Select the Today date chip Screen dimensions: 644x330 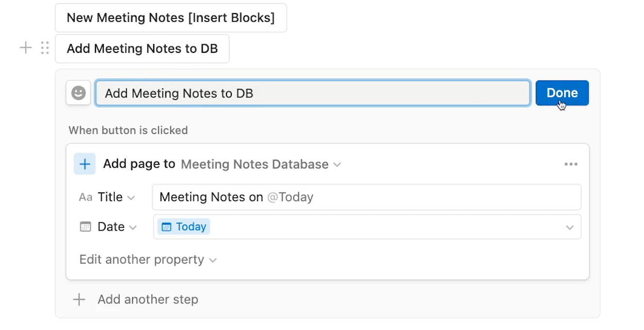point(184,227)
